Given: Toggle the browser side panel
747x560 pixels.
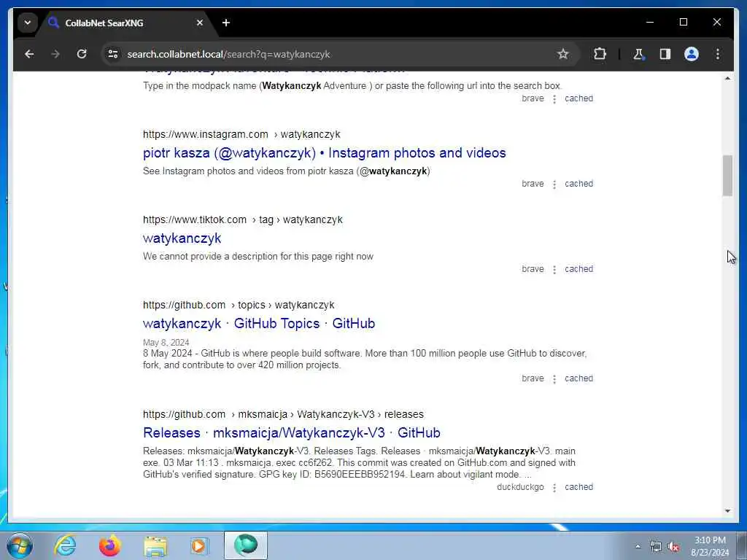Looking at the screenshot, I should point(665,54).
